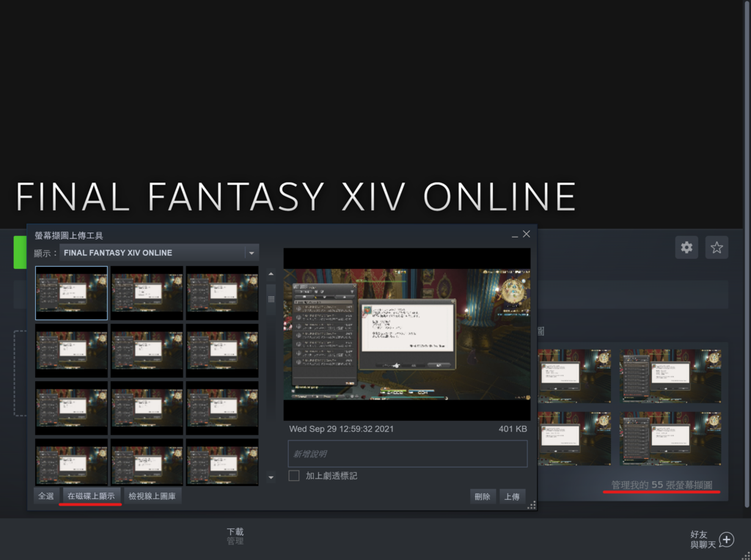
Task: Expand the 顯示 game dropdown arrow
Action: 252,253
